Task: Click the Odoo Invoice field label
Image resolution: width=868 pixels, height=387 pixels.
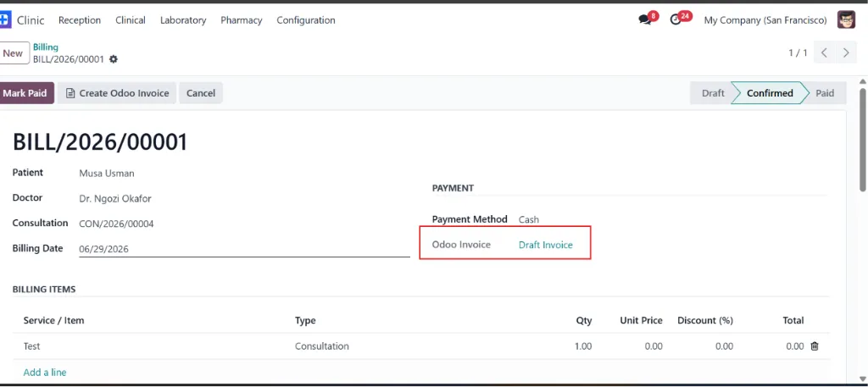Action: point(461,245)
